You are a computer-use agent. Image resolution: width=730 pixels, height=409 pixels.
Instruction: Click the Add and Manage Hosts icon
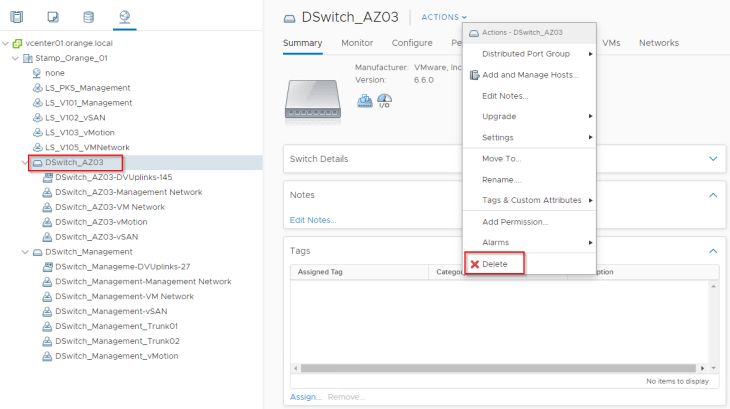click(x=474, y=75)
